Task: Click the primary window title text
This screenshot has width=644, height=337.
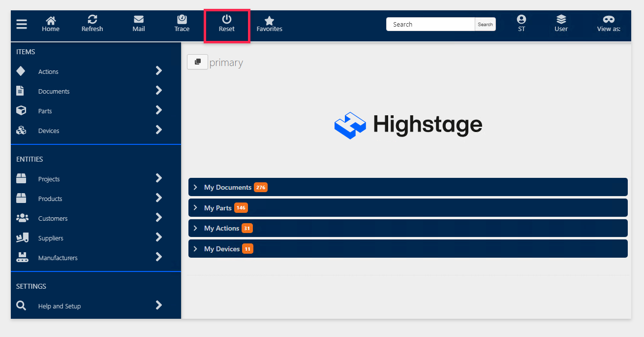Action: [x=226, y=63]
